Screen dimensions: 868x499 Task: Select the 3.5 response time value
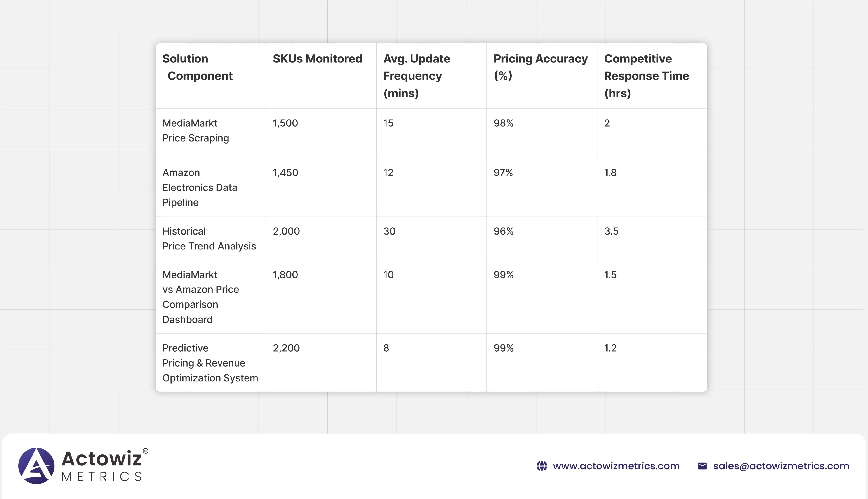point(611,231)
